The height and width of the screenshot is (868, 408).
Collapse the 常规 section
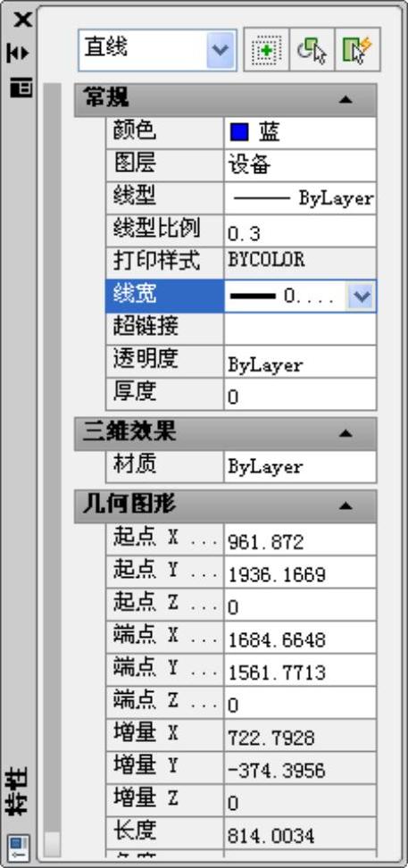click(x=346, y=100)
